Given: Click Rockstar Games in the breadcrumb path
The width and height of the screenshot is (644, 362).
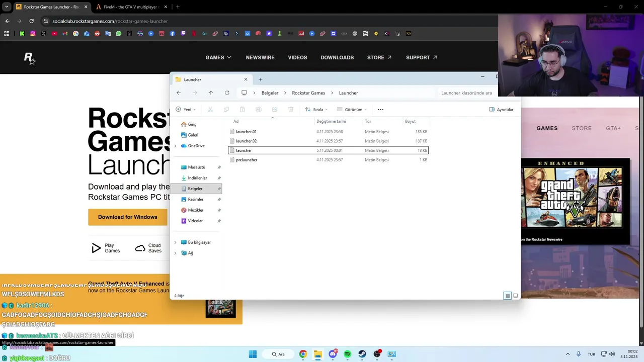Looking at the screenshot, I should [308, 93].
